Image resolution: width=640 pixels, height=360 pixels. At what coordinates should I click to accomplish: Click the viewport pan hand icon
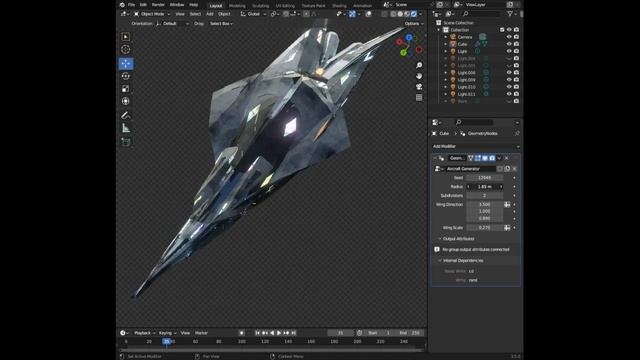[419, 76]
